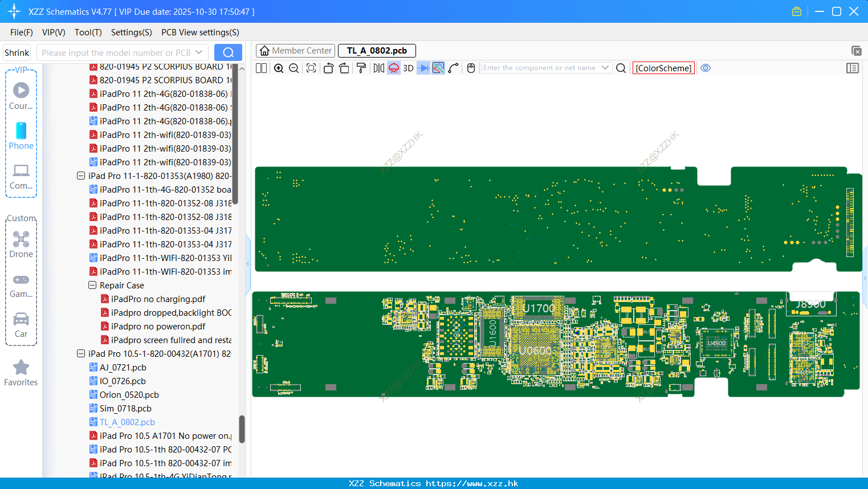Screen dimensions: 868x489
Task: Mirror flip the PCB view
Action: tap(379, 68)
